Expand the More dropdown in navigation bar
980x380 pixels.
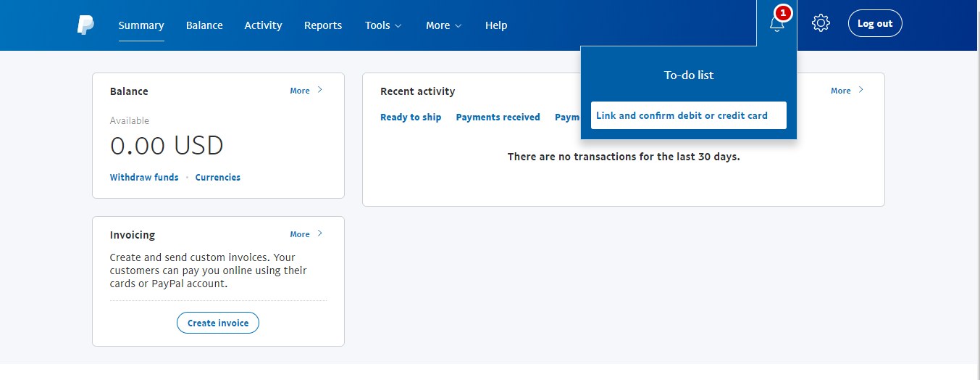(443, 25)
